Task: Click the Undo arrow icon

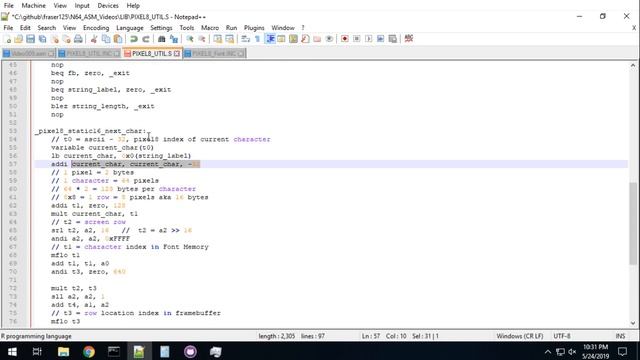Action: click(134, 39)
